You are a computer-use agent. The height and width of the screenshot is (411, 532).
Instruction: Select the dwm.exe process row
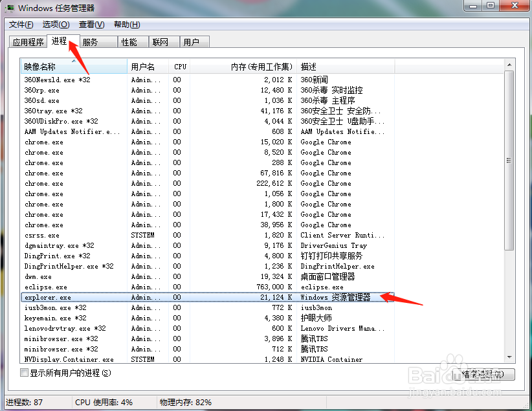[x=208, y=276]
